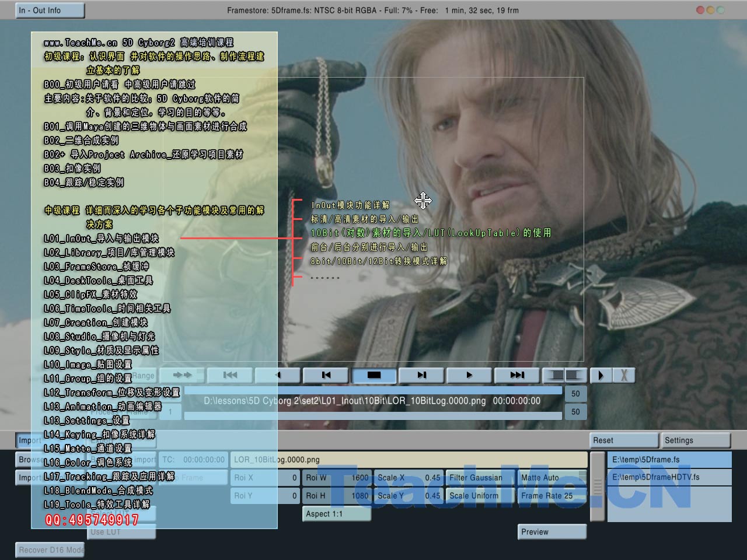Click the framestore list scrollbar handle
The width and height of the screenshot is (747, 560).
pyautogui.click(x=597, y=487)
